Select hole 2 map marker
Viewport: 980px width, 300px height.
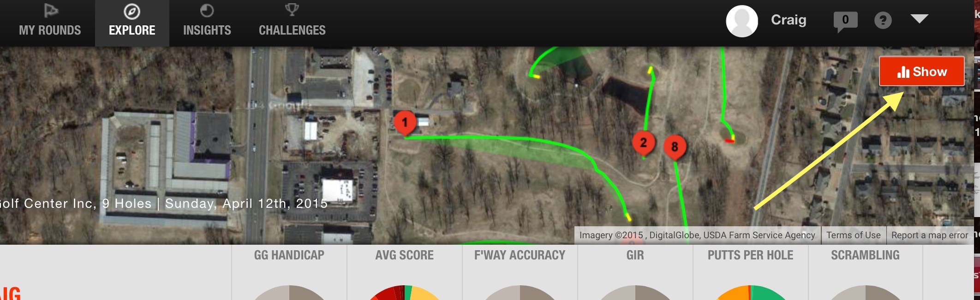point(643,143)
